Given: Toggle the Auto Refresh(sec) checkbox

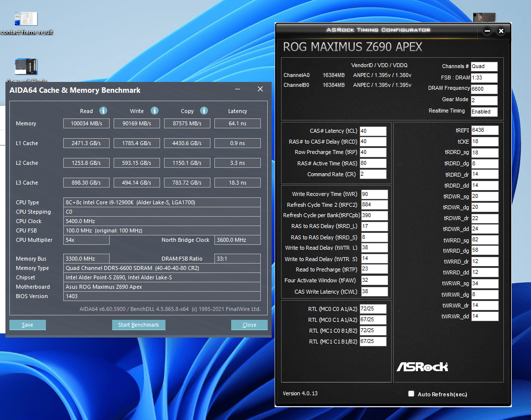Looking at the screenshot, I should [x=411, y=394].
